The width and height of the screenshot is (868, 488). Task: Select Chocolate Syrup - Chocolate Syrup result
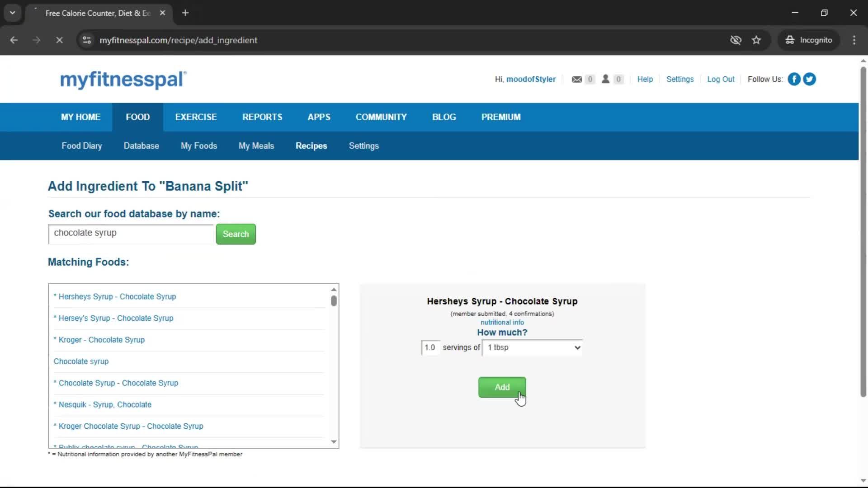[x=118, y=383]
